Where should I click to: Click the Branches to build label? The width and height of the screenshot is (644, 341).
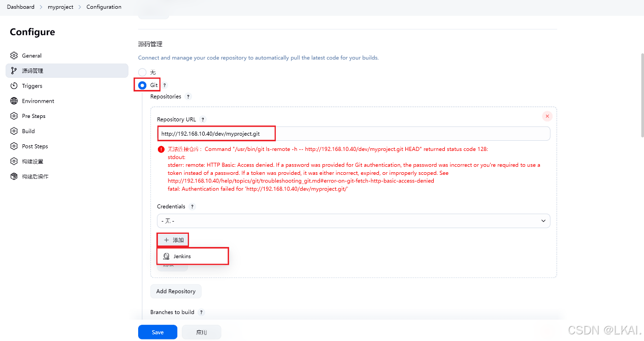coord(172,312)
